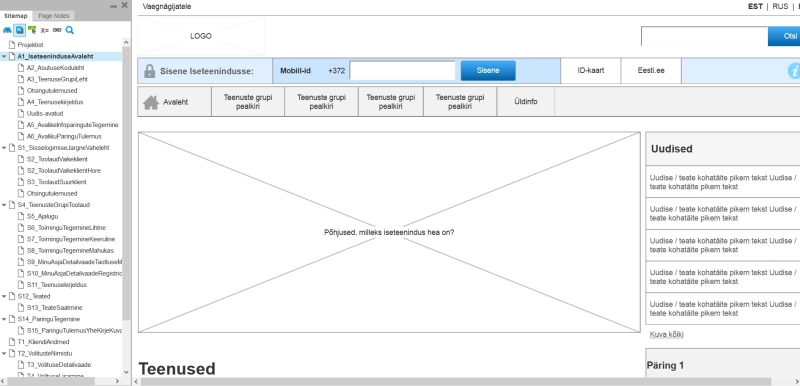Click the house icon on Avaleht
The width and height of the screenshot is (800, 386).
(x=151, y=102)
